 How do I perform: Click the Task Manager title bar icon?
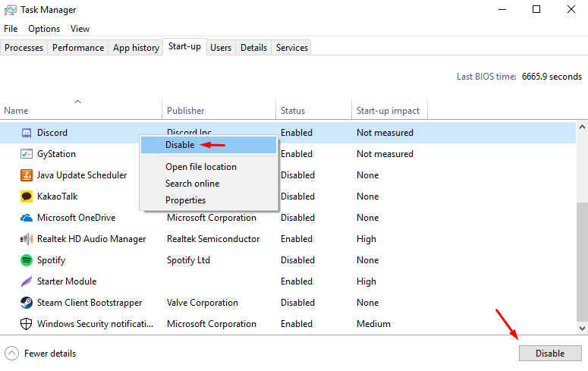(10, 10)
